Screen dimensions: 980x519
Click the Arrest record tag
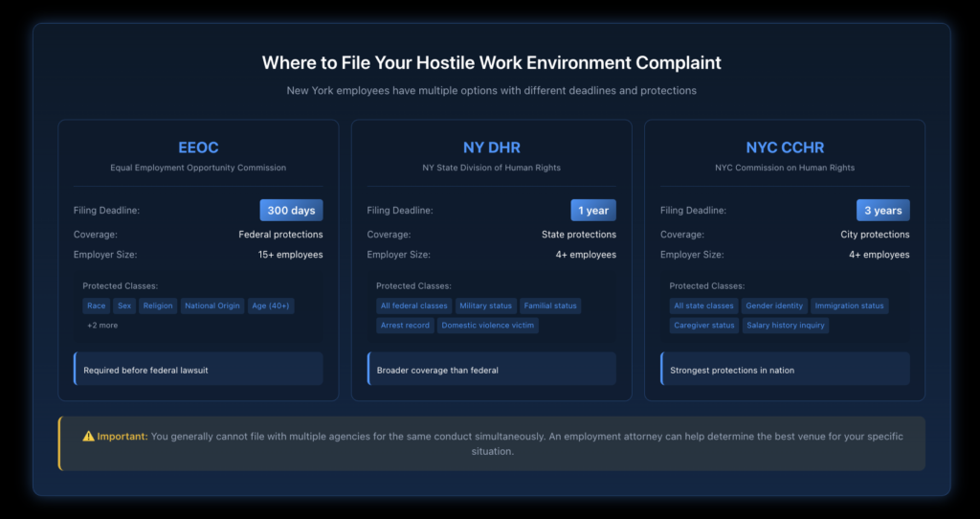point(405,326)
